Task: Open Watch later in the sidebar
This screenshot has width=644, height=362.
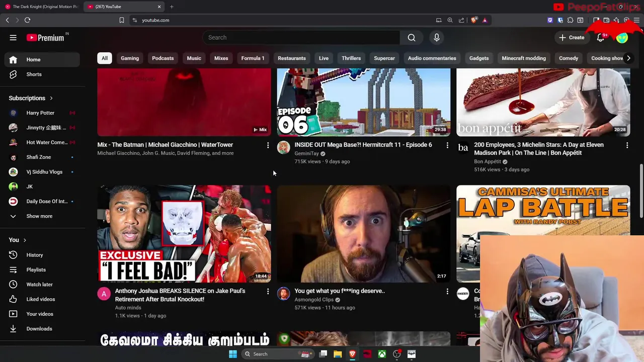Action: point(42,285)
